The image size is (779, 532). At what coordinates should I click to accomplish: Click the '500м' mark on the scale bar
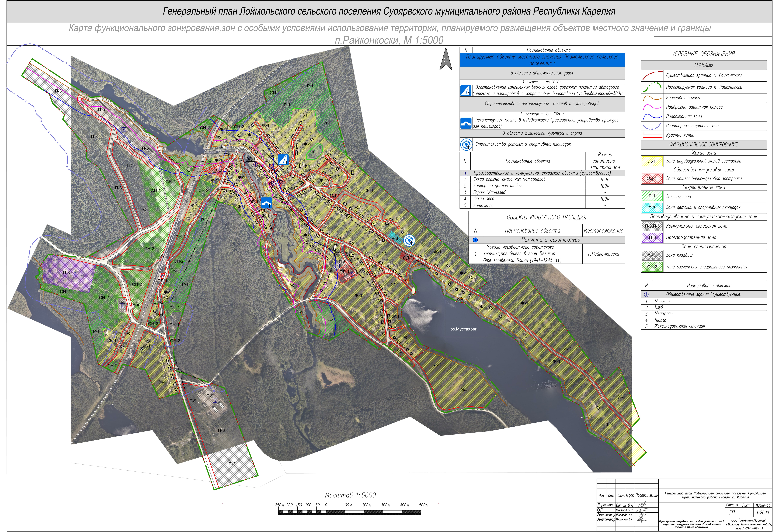tap(423, 505)
